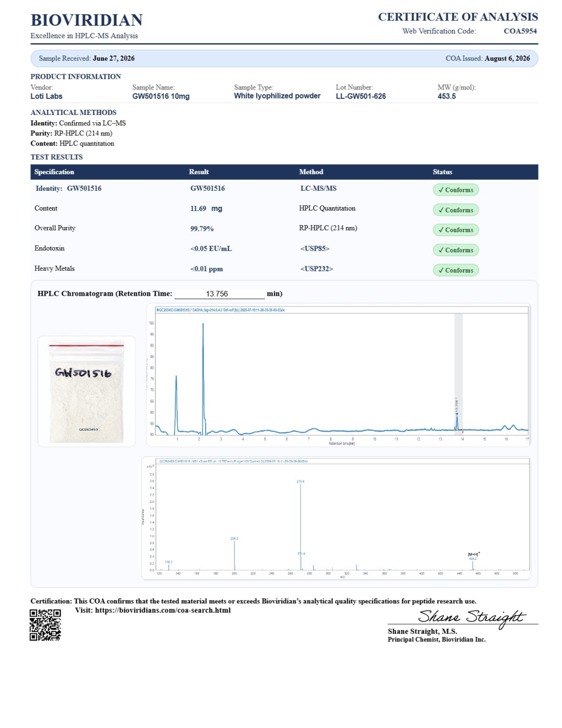Select the retention time field 13.756

click(x=220, y=294)
